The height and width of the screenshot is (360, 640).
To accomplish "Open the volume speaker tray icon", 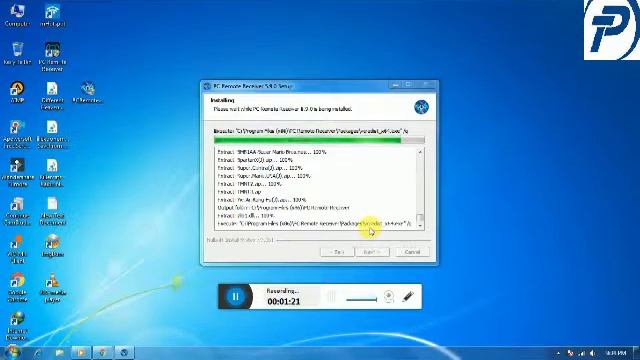I will (592, 353).
